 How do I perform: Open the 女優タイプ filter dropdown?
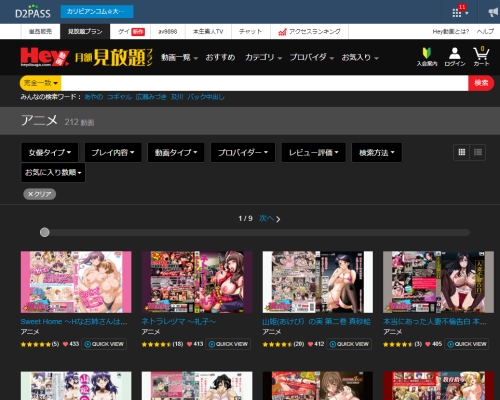tap(50, 152)
